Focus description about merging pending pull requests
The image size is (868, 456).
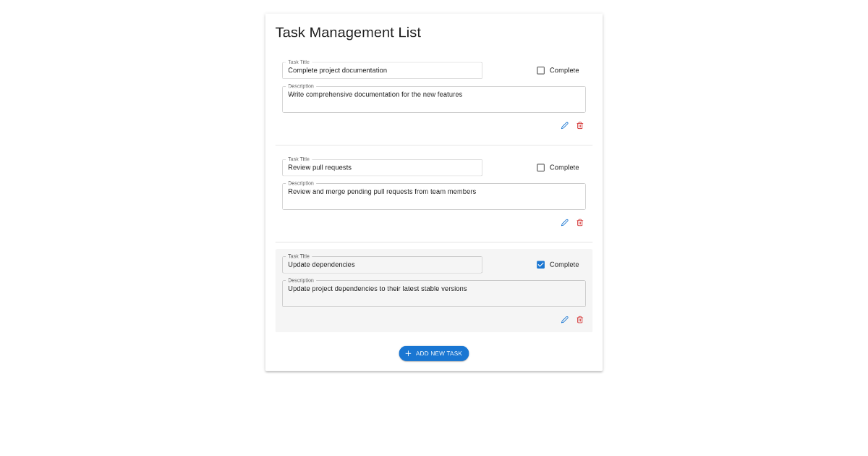[433, 196]
